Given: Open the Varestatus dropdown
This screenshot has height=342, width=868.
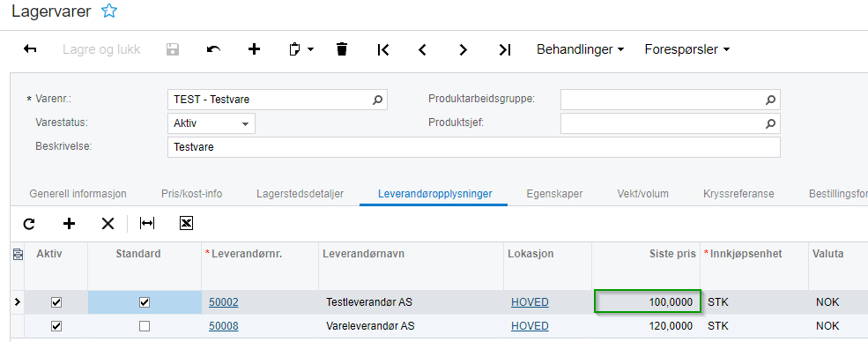Looking at the screenshot, I should (211, 123).
